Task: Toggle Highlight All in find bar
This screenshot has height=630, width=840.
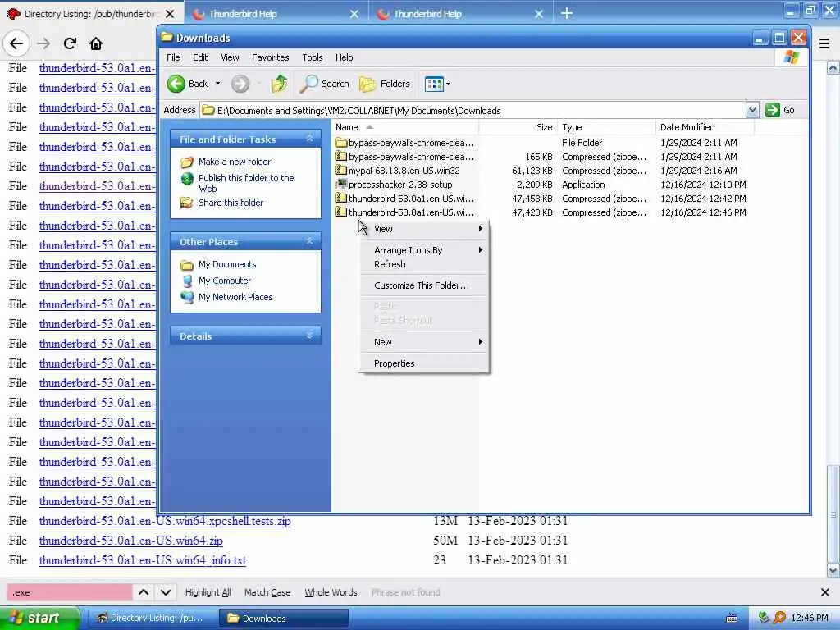Action: click(208, 592)
